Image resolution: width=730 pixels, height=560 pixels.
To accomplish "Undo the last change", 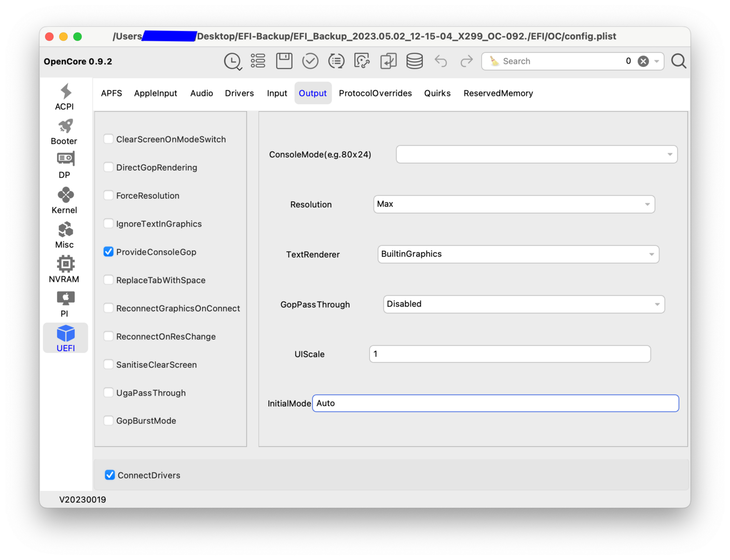I will click(441, 61).
